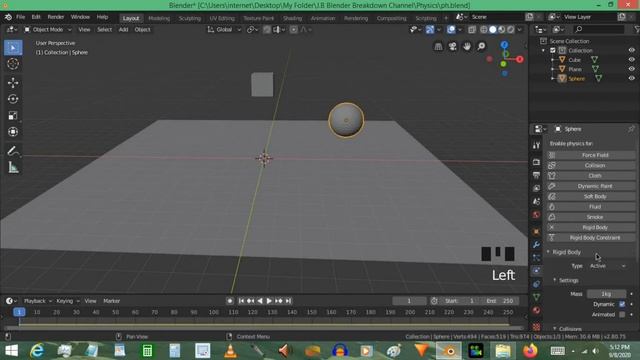Click the pan view hand icon
This screenshot has width=640, height=360.
[467, 47]
